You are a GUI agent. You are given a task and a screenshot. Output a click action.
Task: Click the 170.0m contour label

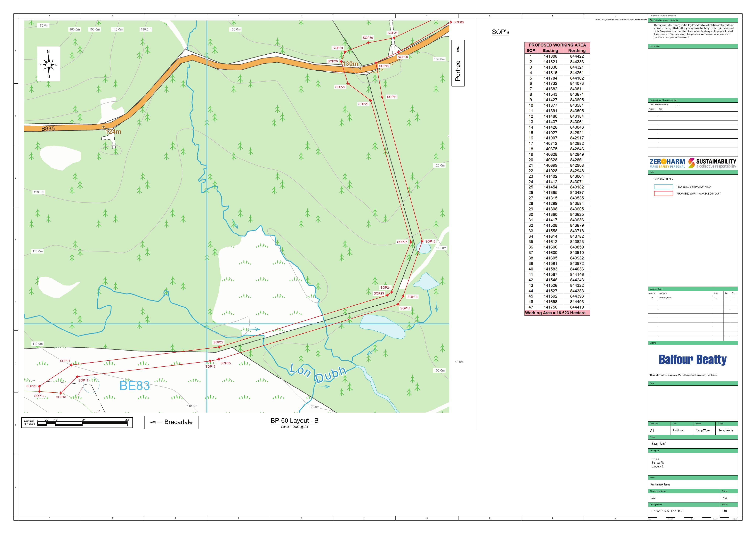pos(43,25)
